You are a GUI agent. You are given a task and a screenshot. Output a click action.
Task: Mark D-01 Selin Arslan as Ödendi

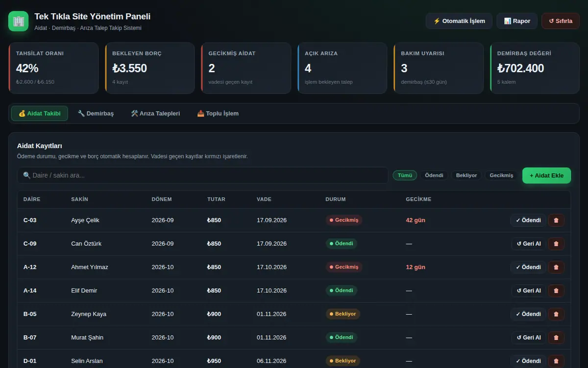(x=528, y=361)
